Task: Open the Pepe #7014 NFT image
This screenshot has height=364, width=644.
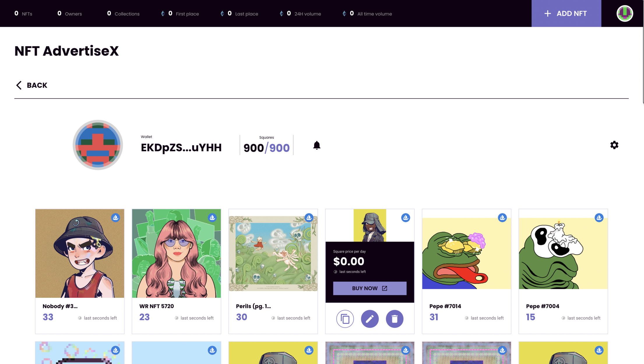Action: [x=466, y=253]
